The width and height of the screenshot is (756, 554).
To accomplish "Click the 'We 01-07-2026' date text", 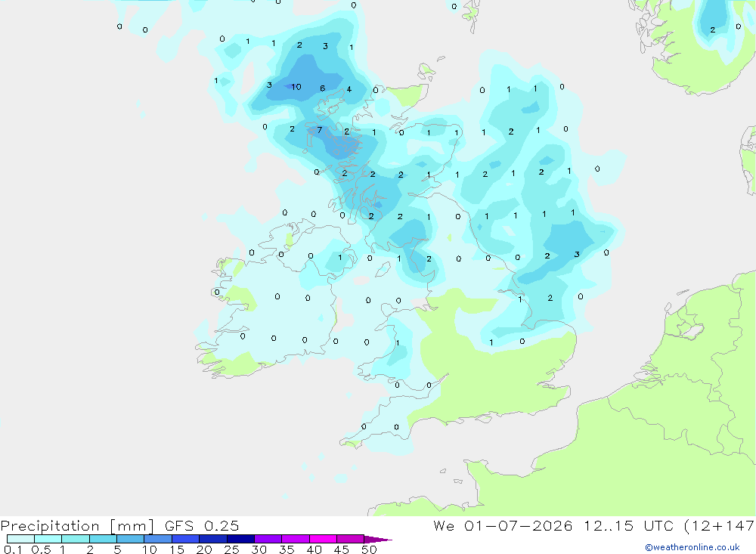I will click(x=503, y=525).
